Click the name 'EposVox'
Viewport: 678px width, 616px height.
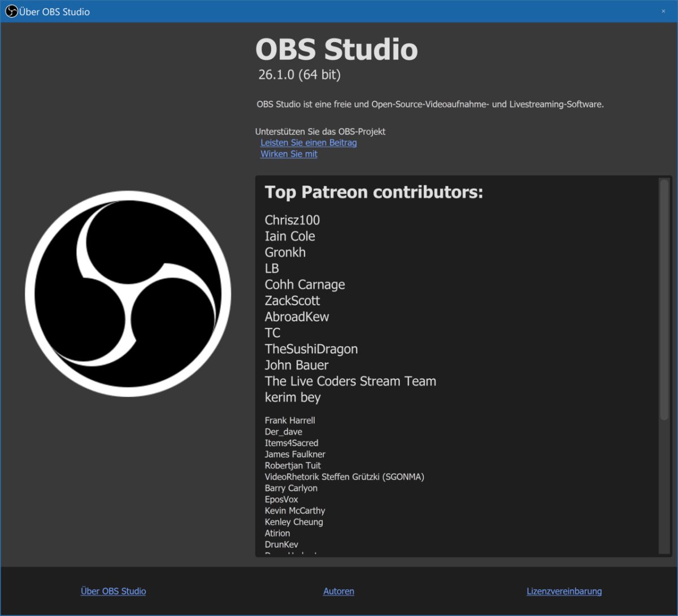point(281,500)
